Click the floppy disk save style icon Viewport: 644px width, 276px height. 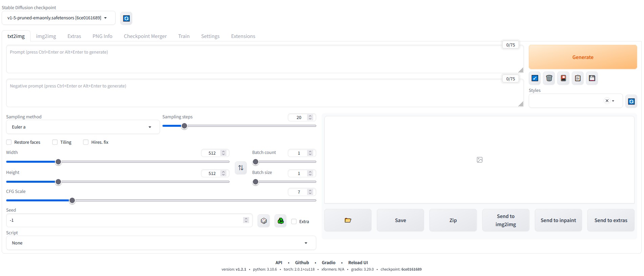pos(592,78)
